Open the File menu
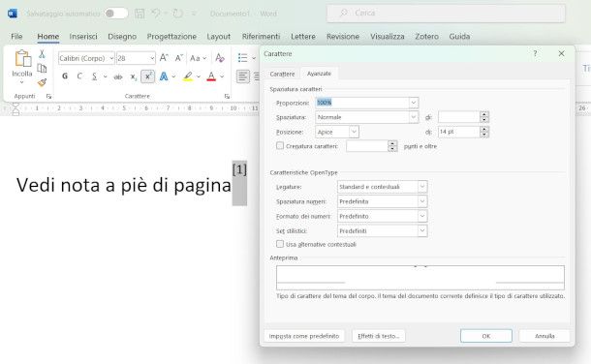591x364 pixels. tap(16, 37)
